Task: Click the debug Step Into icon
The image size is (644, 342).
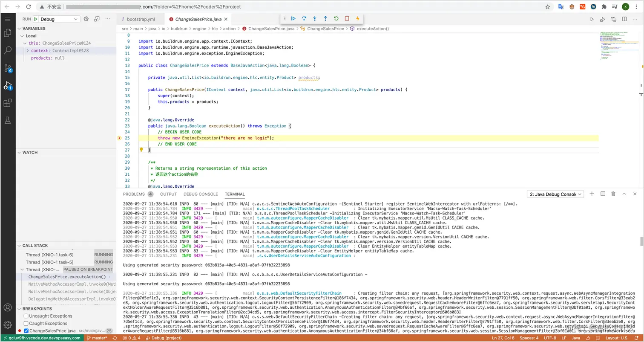Action: pyautogui.click(x=315, y=18)
